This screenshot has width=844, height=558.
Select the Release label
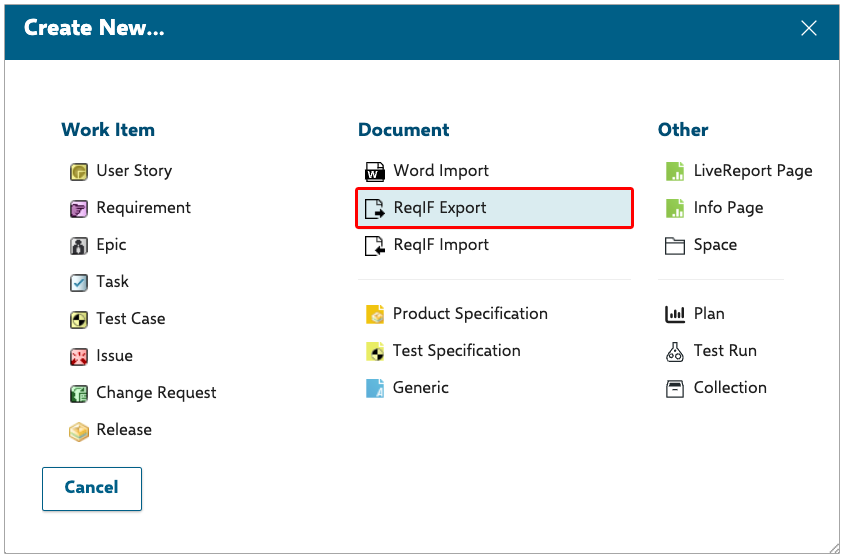(x=124, y=429)
